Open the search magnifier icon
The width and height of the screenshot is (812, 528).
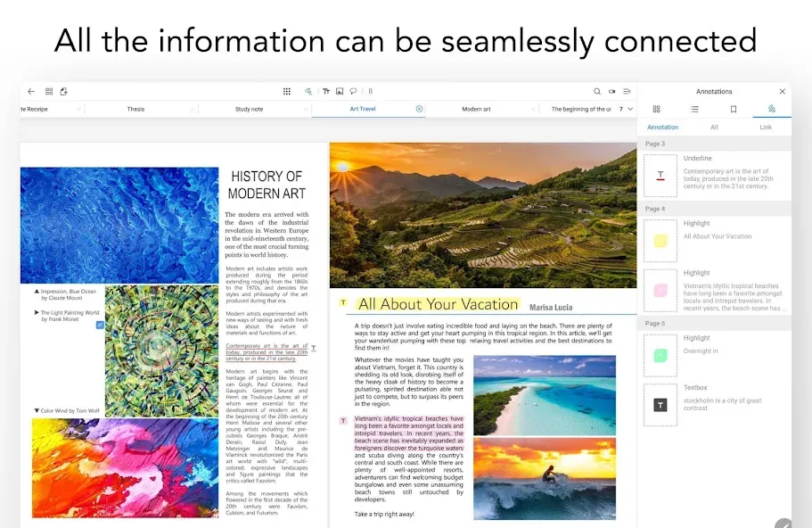pos(597,91)
